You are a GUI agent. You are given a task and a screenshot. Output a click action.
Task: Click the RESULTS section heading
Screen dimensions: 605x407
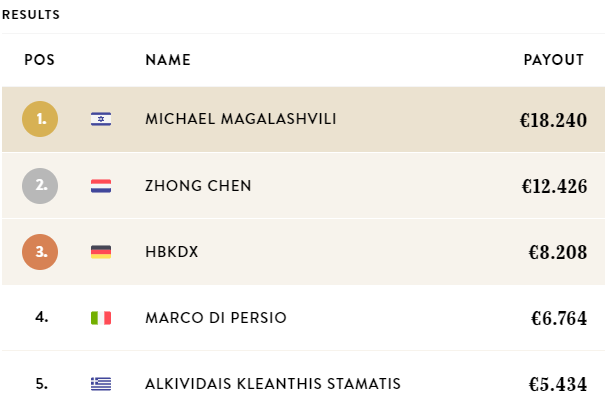tap(31, 15)
